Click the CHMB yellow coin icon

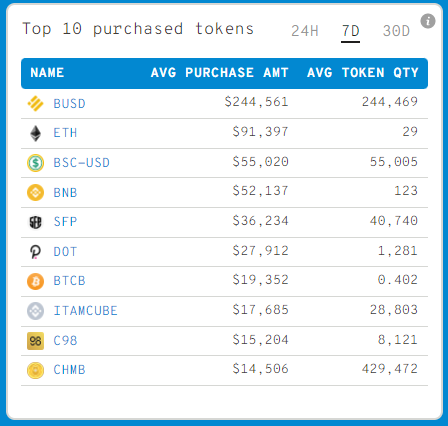pyautogui.click(x=35, y=370)
